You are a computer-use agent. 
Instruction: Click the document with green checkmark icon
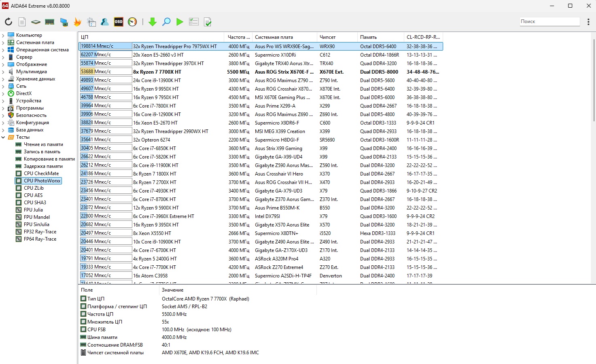click(x=208, y=22)
